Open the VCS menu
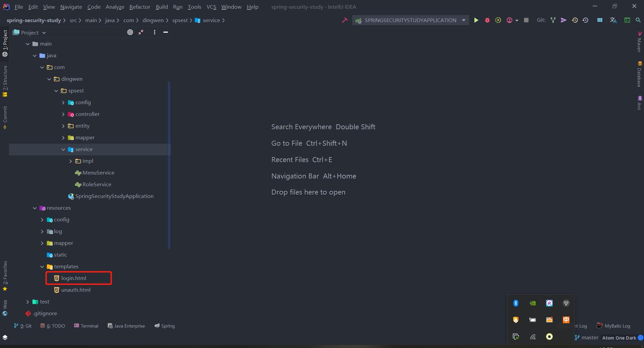Screen dimensions: 644x348 (211, 7)
